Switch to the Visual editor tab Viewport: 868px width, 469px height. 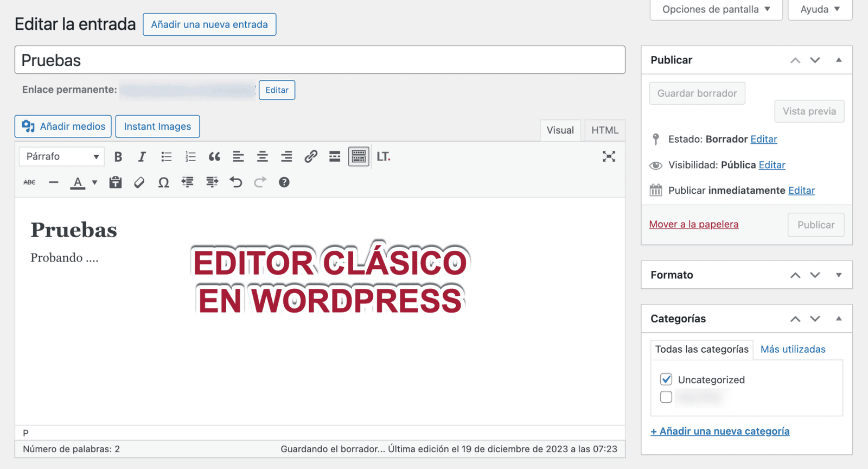point(560,130)
